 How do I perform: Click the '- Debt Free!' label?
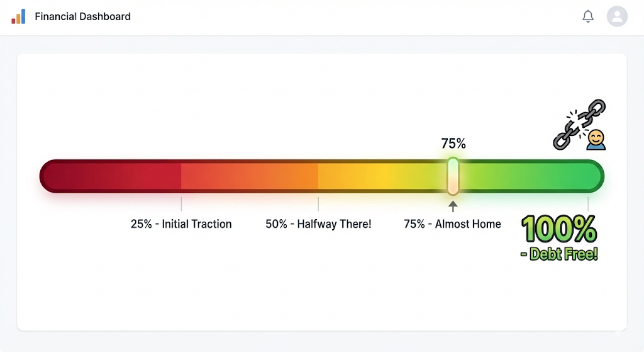point(559,254)
